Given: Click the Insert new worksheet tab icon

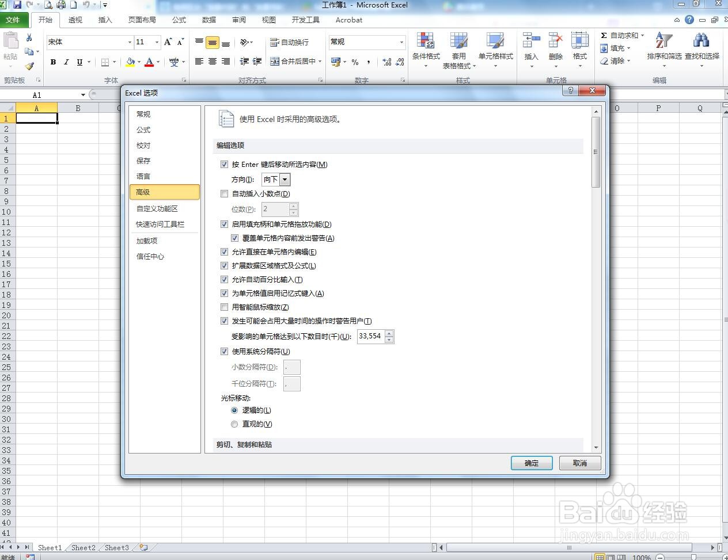Looking at the screenshot, I should 143,548.
